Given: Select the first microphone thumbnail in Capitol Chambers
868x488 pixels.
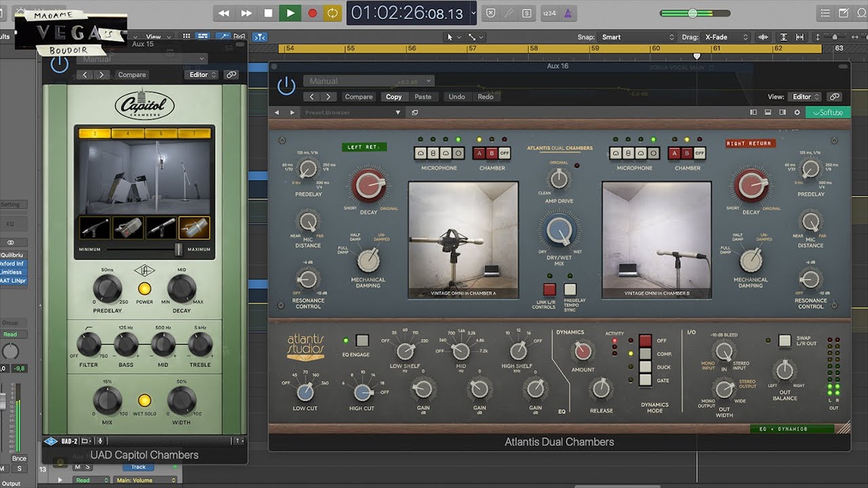Looking at the screenshot, I should (94, 228).
